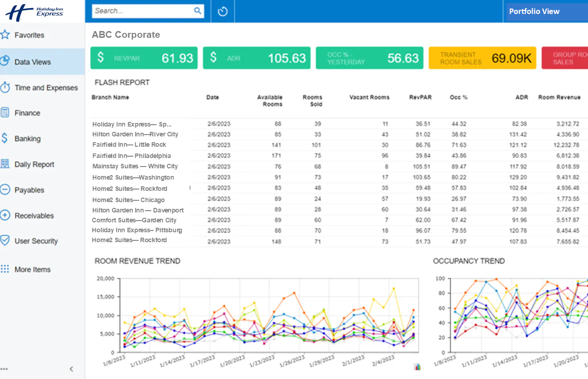Click the More Items grid icon
Image resolution: width=588 pixels, height=379 pixels.
point(5,269)
